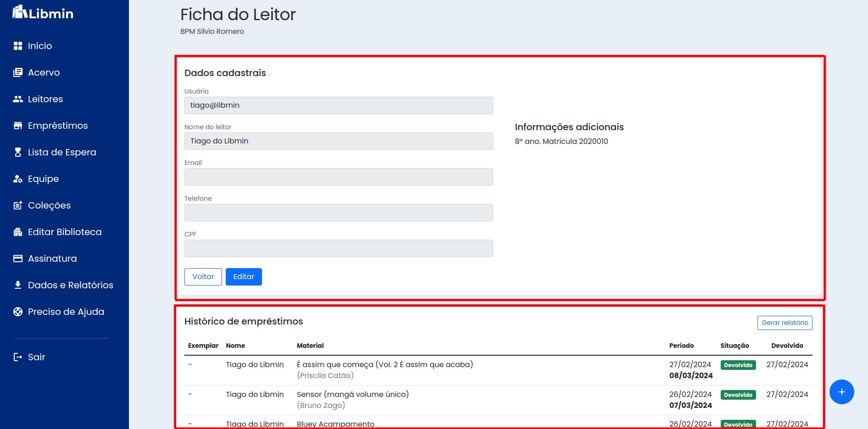Screen dimensions: 868x429
Task: Open Dados e Relatórios section
Action: 70,285
